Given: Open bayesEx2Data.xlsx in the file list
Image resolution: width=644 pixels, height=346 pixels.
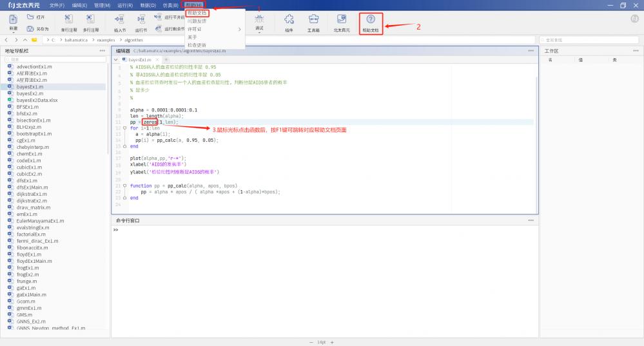Looking at the screenshot, I should tap(37, 100).
